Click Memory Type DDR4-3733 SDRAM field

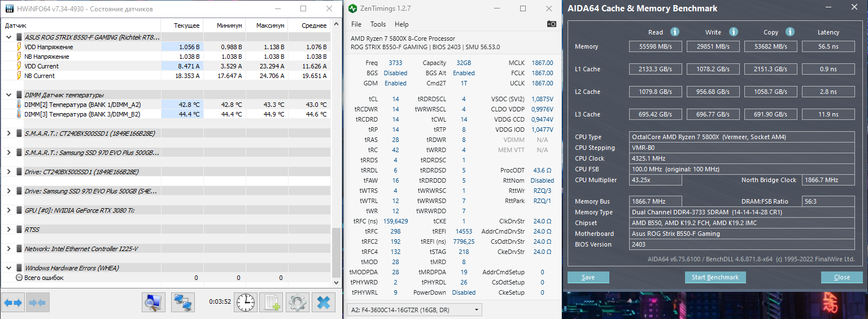[742, 212]
